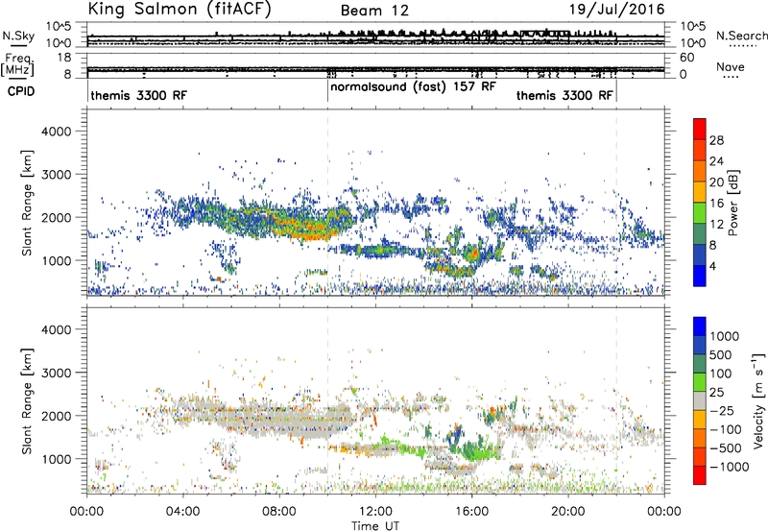Image resolution: width=768 pixels, height=532 pixels.
Task: Click the "Time UT" axis title
Action: pos(375,526)
